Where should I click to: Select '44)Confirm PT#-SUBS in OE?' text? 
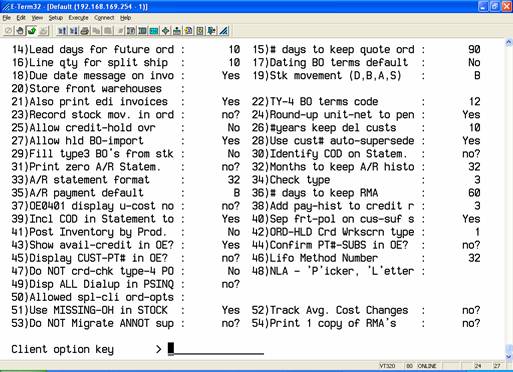(330, 244)
